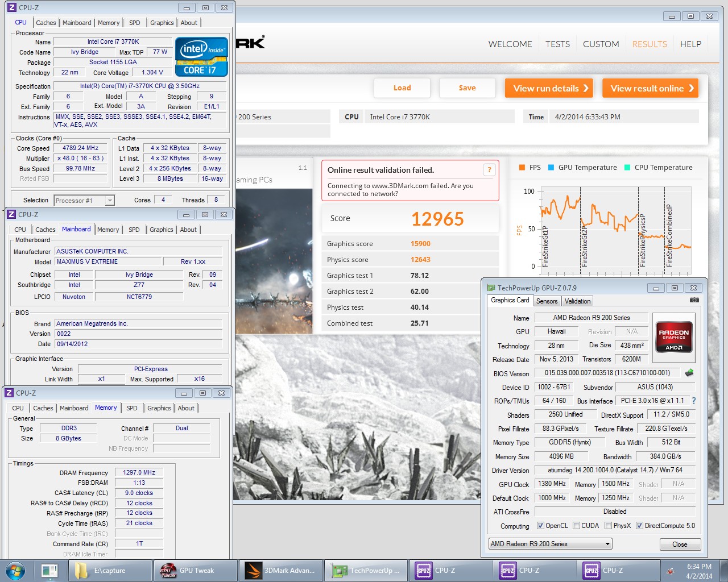Click the question mark in validation failed box
This screenshot has height=582, width=728.
point(489,170)
